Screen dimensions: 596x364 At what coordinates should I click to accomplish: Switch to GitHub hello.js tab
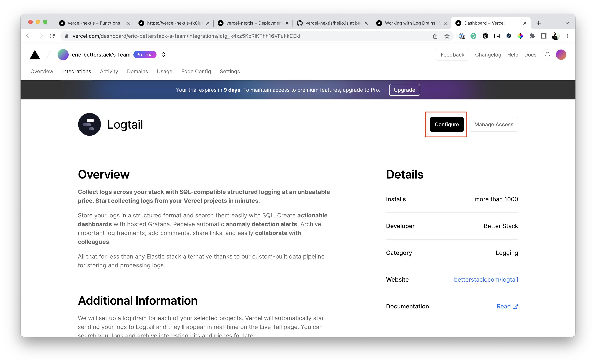(x=332, y=23)
